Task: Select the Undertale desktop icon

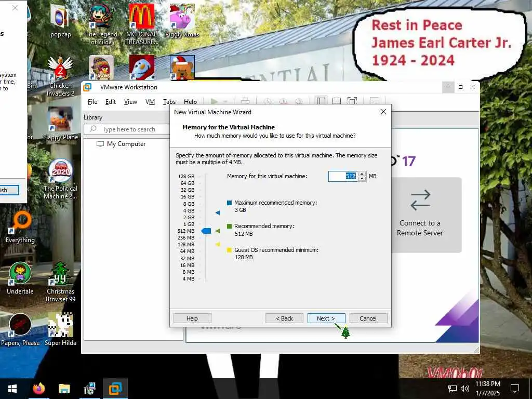Action: pos(20,278)
